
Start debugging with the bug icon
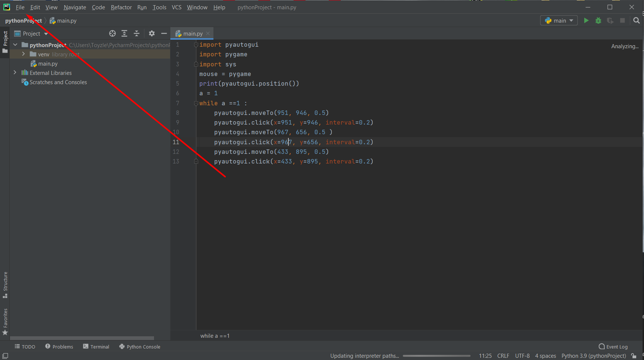[x=598, y=21]
